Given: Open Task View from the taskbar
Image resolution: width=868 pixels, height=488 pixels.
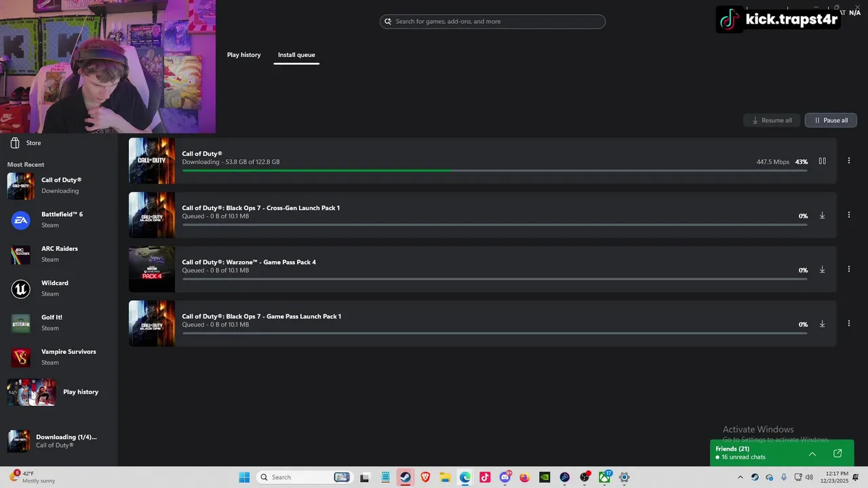Looking at the screenshot, I should (x=365, y=477).
